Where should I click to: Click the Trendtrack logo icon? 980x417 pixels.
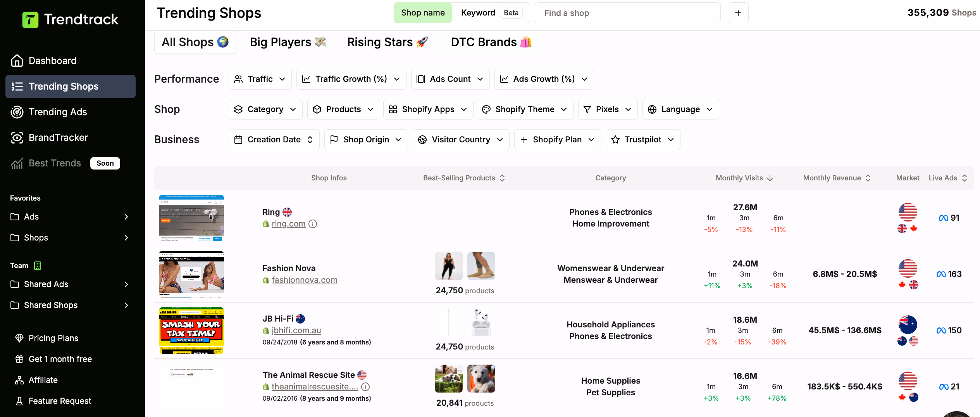pos(30,19)
